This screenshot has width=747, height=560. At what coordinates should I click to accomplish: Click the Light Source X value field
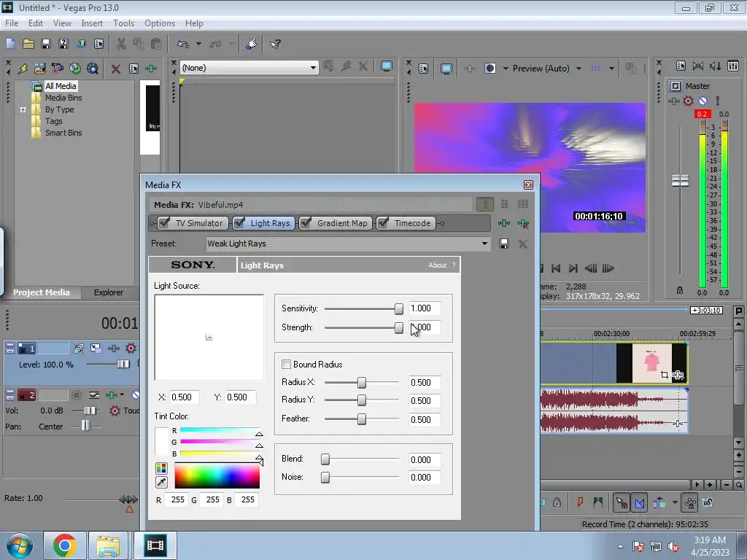pos(184,397)
